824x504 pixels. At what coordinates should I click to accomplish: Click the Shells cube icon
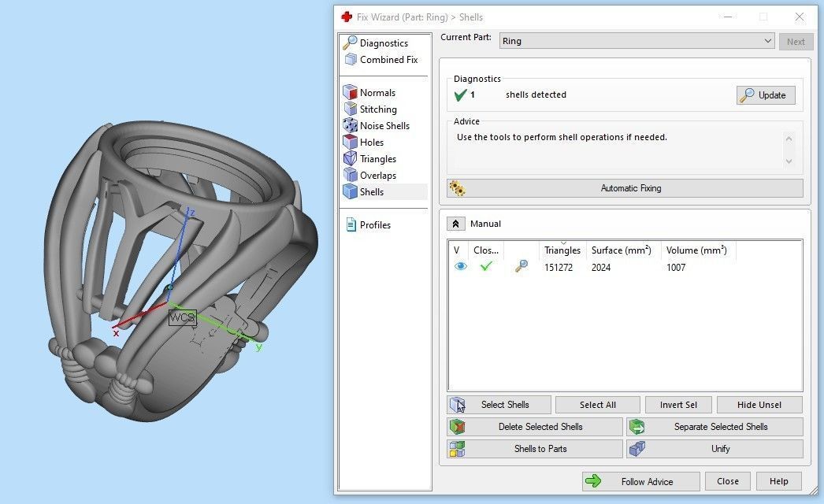pyautogui.click(x=350, y=191)
